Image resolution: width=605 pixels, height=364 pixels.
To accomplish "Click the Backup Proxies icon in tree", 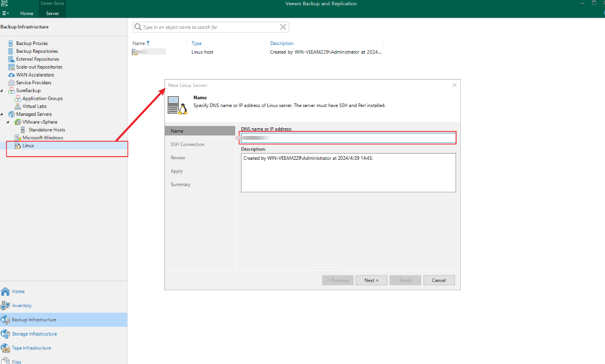I will pyautogui.click(x=11, y=43).
